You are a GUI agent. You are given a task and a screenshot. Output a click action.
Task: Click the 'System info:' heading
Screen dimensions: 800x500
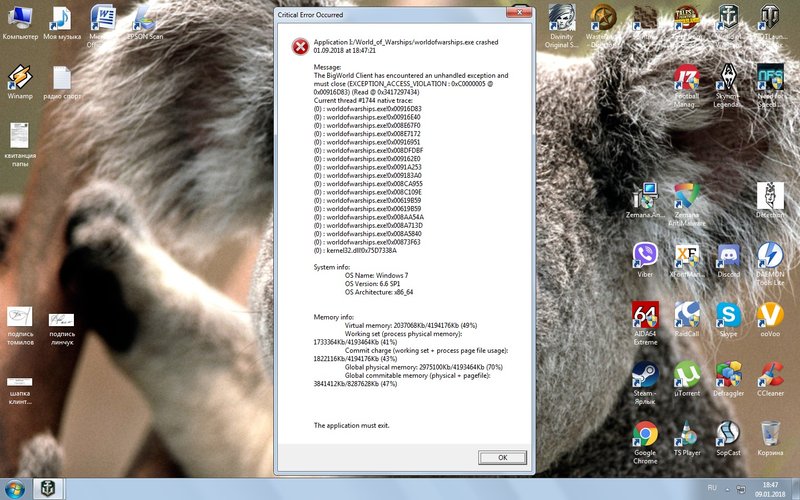coord(332,267)
